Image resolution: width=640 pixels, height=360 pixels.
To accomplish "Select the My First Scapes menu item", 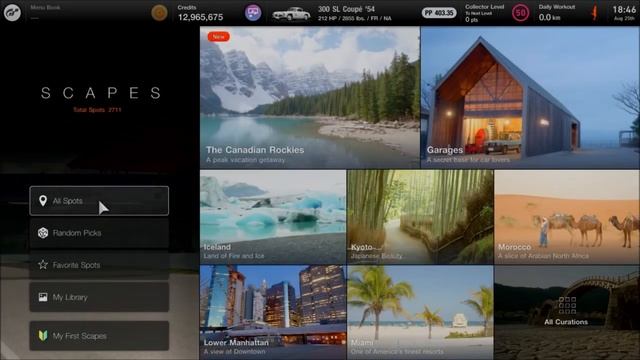I will click(99, 336).
